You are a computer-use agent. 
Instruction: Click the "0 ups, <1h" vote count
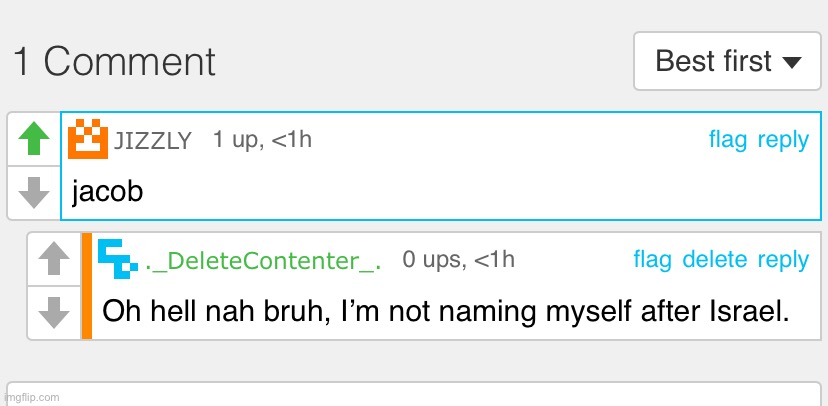(458, 259)
